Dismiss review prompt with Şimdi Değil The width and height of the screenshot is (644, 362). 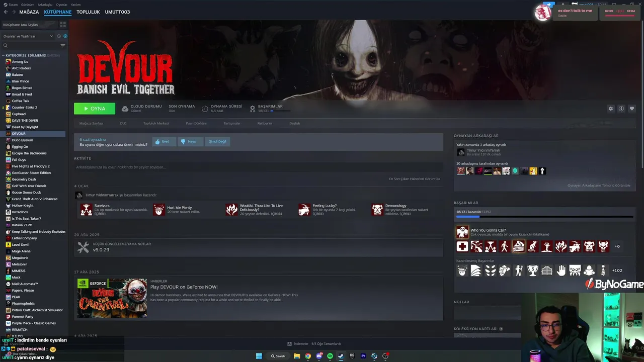coord(218,142)
